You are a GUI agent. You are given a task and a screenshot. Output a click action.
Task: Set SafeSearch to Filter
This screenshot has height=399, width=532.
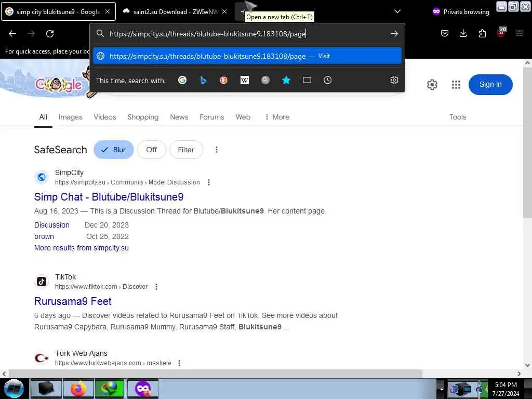pos(186,150)
